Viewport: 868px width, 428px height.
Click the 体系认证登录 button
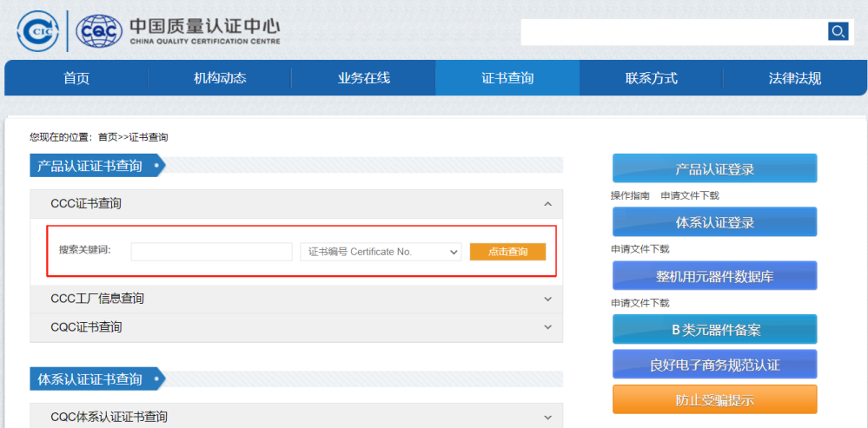coord(714,222)
